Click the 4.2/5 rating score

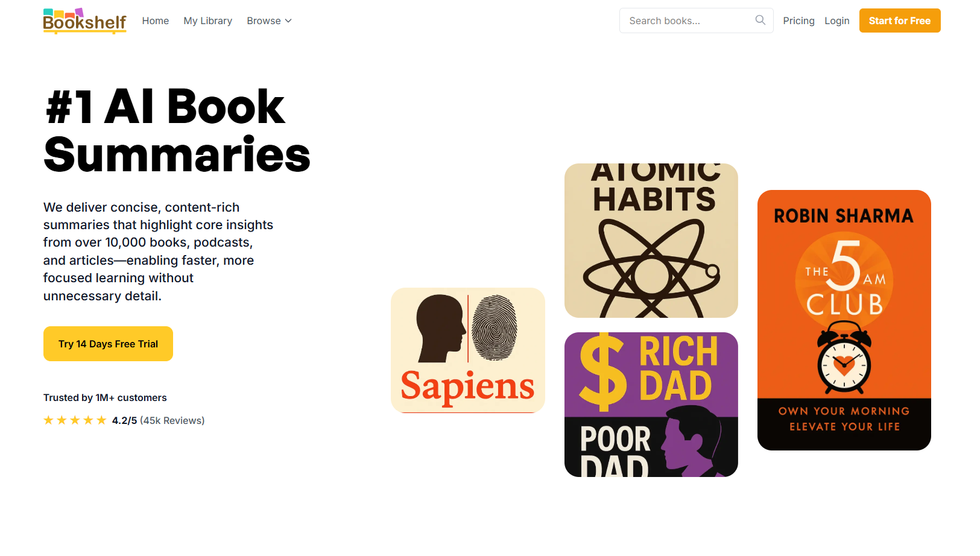(x=125, y=420)
